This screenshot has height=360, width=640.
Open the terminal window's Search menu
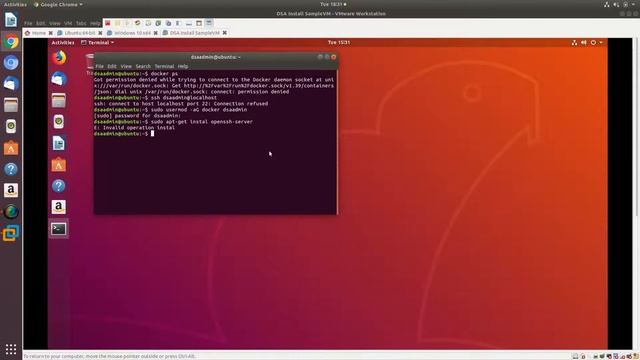point(143,66)
